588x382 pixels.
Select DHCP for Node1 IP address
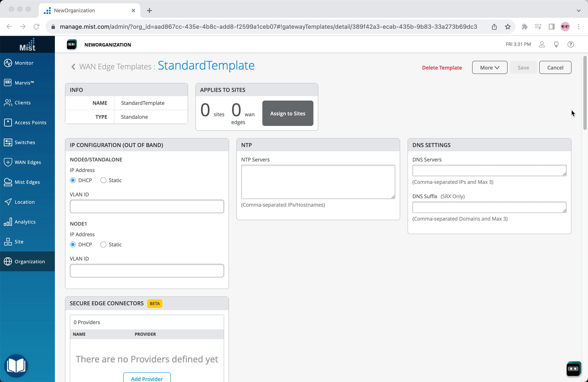coord(73,244)
